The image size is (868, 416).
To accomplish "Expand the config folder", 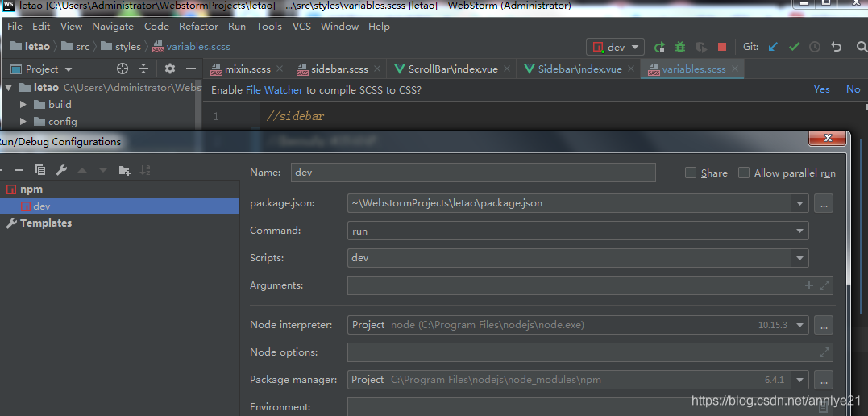I will click(23, 121).
